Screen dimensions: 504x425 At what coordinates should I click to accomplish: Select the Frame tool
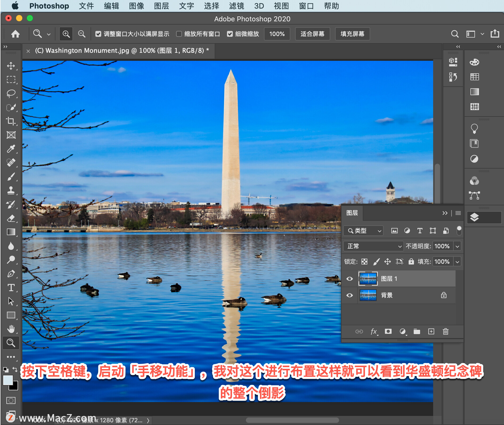point(11,135)
